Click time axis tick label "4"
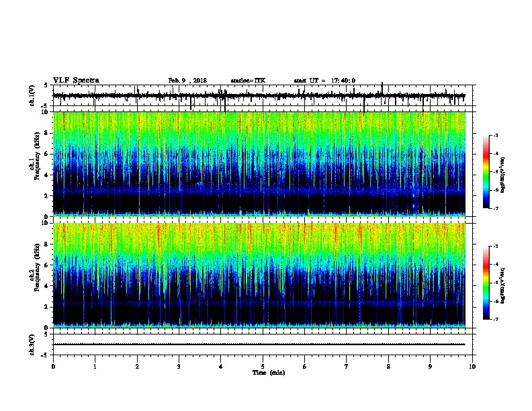 point(221,367)
